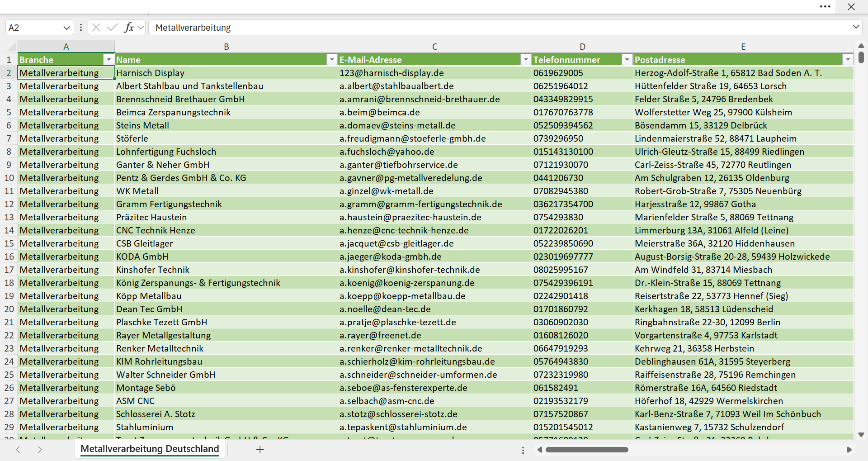Screen dimensions: 868x461
Task: Select the Gramm Fertigungstechnik cell
Action: (226, 204)
